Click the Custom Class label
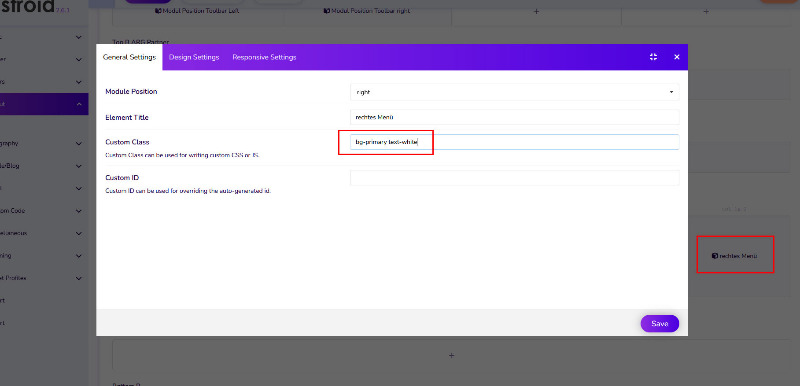The image size is (800, 386). click(x=127, y=142)
